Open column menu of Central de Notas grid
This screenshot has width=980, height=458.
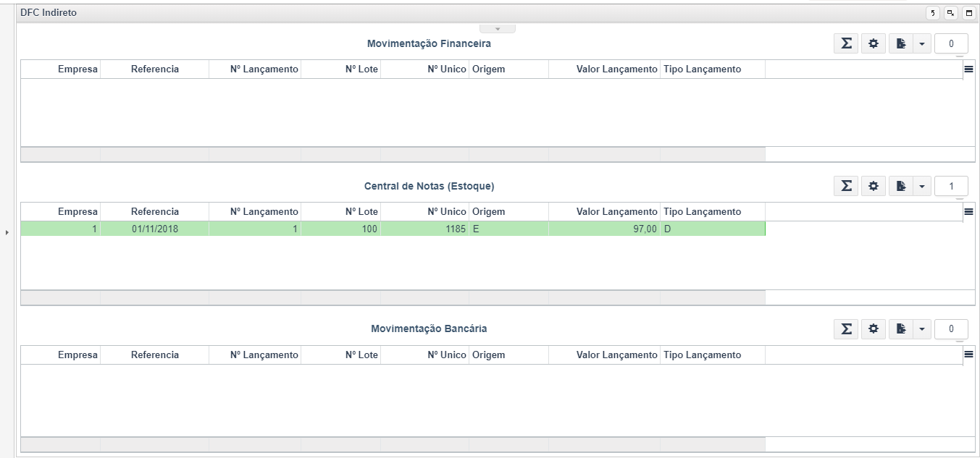[x=968, y=212]
